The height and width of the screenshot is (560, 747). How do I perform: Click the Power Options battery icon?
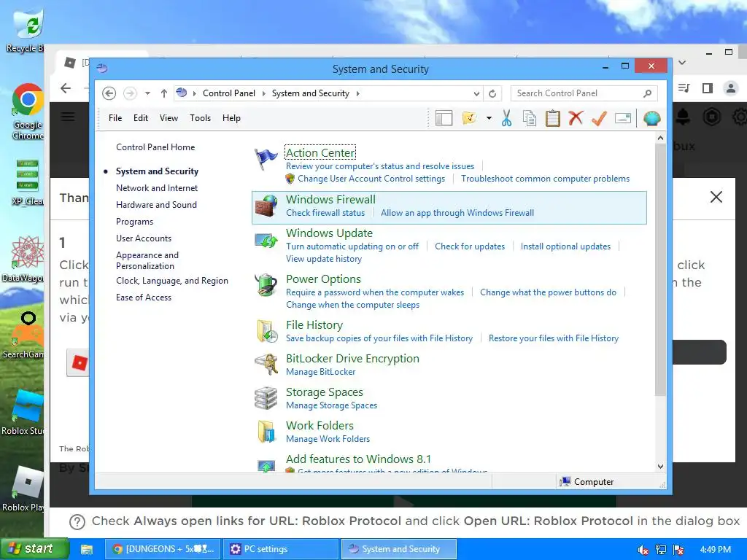point(266,285)
